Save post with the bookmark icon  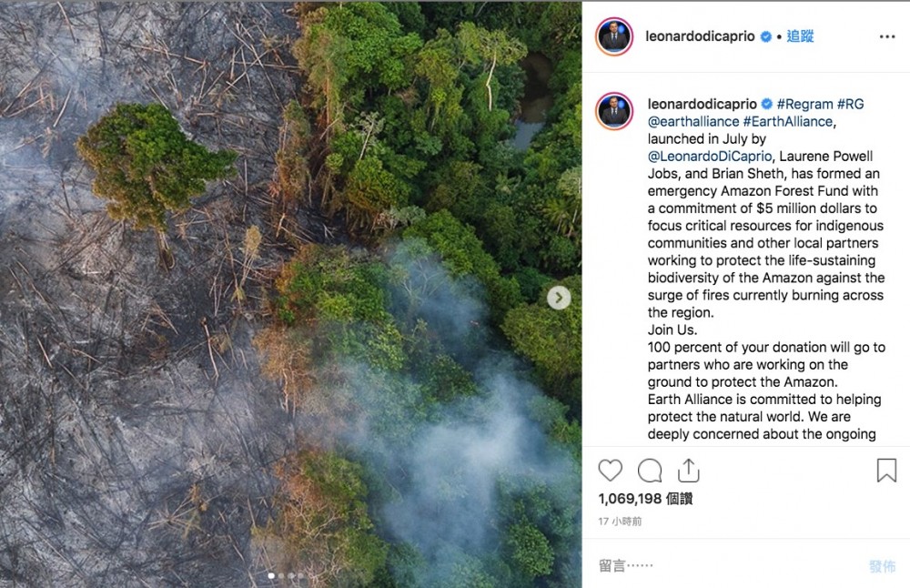pos(886,471)
